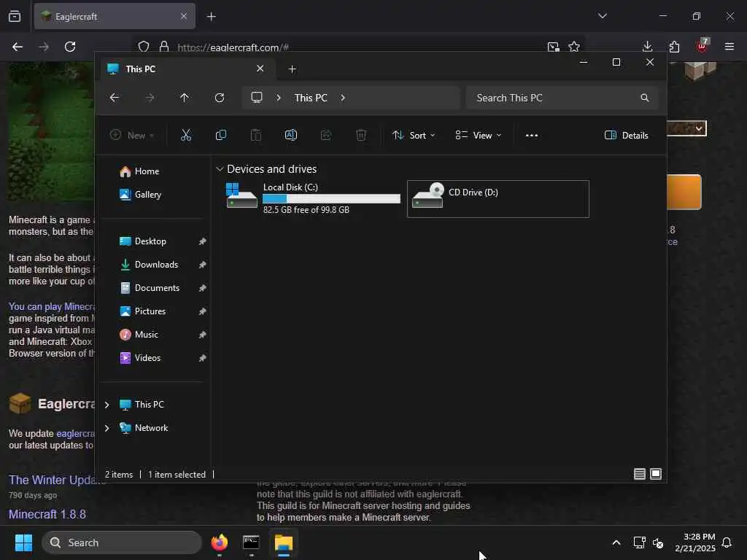Click the Rename icon in File Explorer
Image resolution: width=747 pixels, height=560 pixels.
[x=290, y=135]
